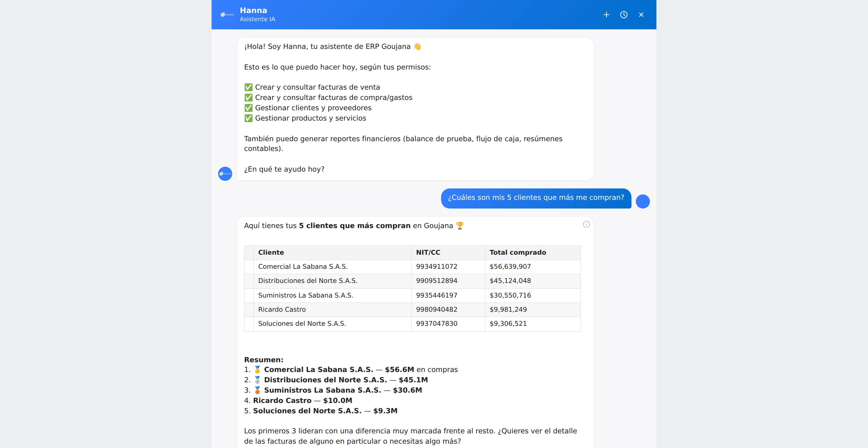
Task: Click gold medal emoji in summary
Action: click(x=257, y=370)
